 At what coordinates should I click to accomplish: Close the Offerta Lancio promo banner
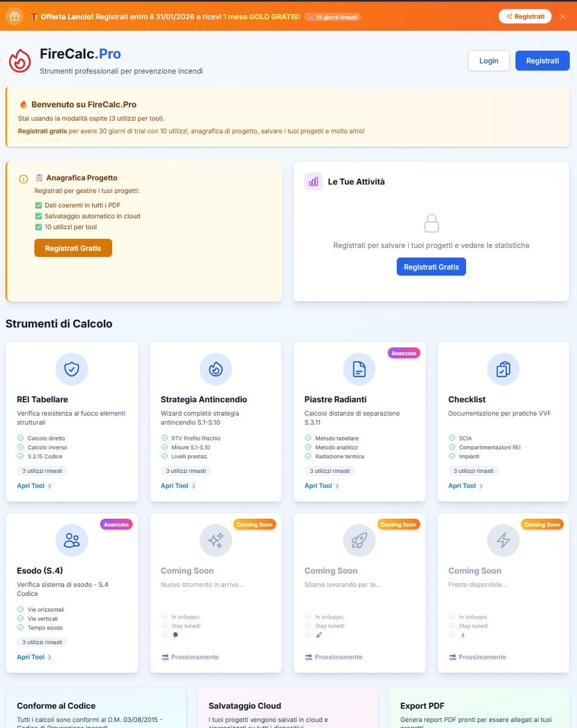click(x=563, y=16)
